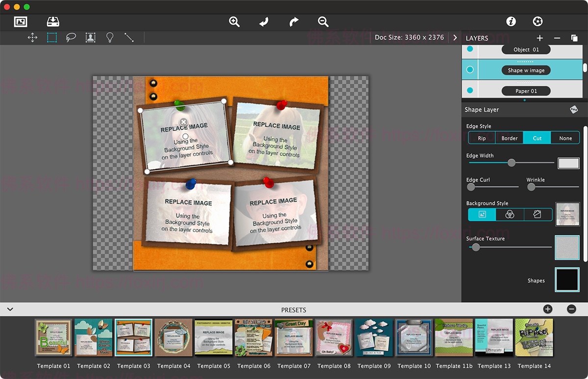588x379 pixels.
Task: Select the Move tool
Action: [x=32, y=37]
